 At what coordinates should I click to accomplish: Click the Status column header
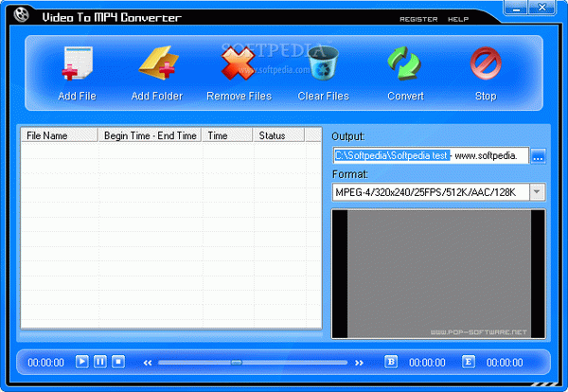[278, 135]
